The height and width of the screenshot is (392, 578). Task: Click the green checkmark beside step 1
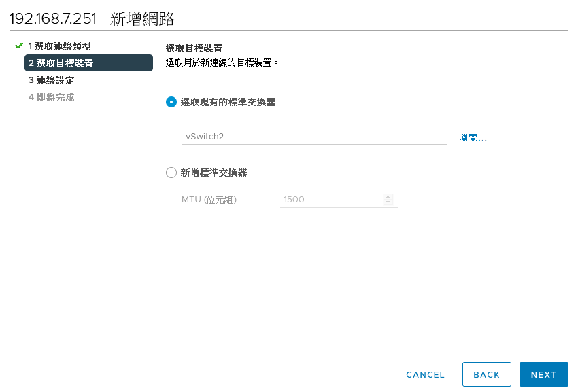point(19,46)
